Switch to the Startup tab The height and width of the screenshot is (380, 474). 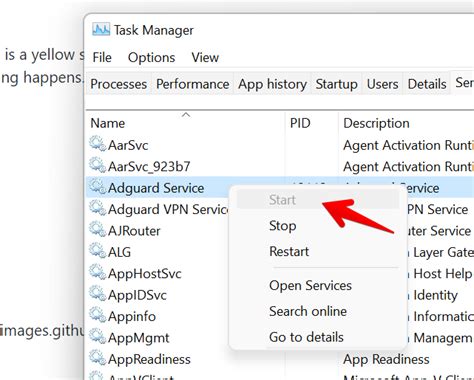click(337, 84)
